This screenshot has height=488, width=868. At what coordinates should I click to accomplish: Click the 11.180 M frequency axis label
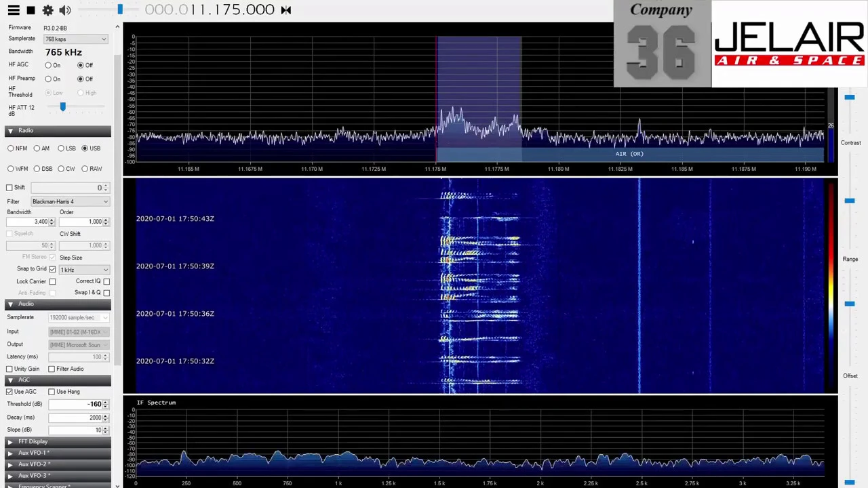(x=558, y=169)
